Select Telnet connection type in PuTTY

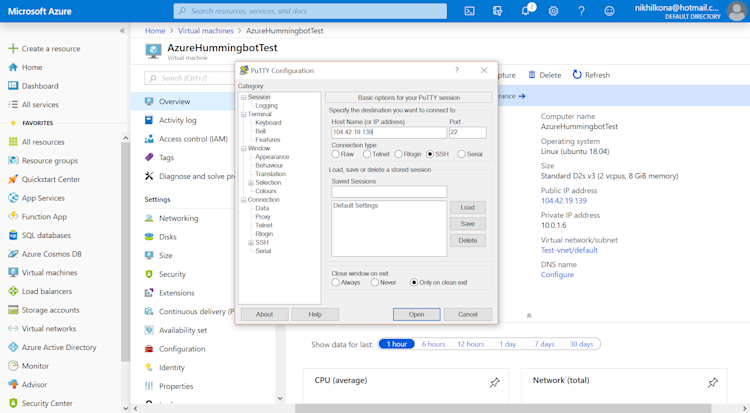pos(367,154)
